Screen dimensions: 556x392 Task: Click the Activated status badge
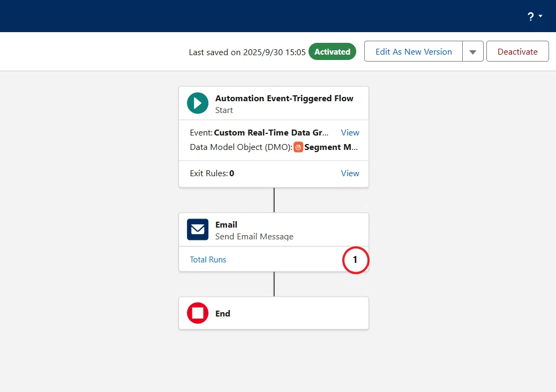(x=332, y=52)
